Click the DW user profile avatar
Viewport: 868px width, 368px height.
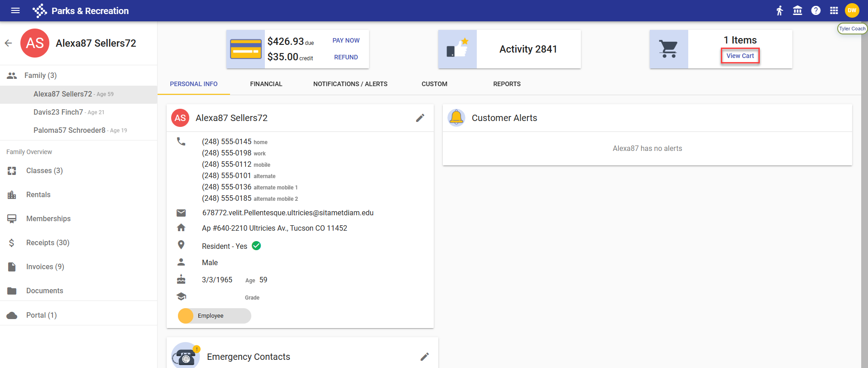point(852,10)
